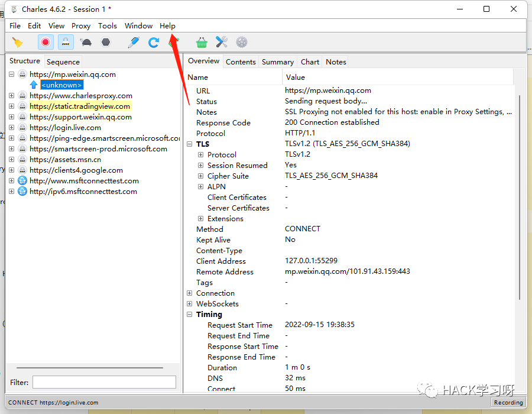Select https://assets.msn.cn host
Image resolution: width=532 pixels, height=414 pixels.
[x=65, y=160]
